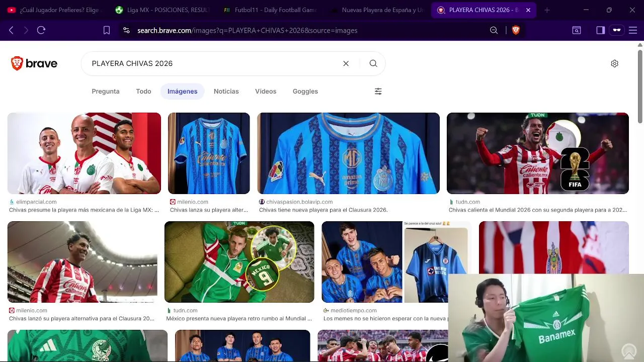
Task: Open 'Chivas calienta el Mundial 2026' title
Action: [x=538, y=210]
